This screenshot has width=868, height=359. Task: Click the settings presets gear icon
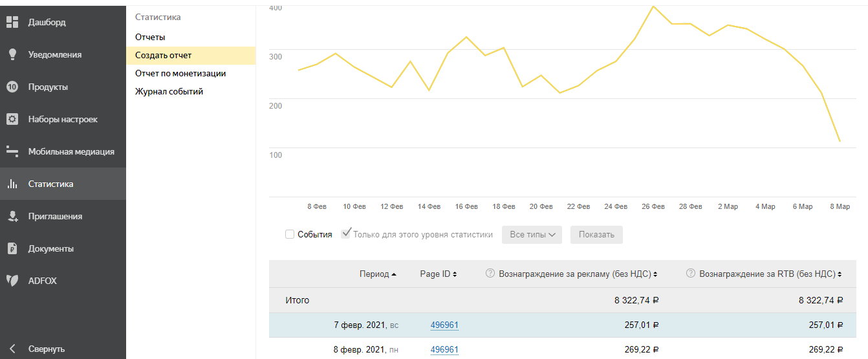[x=12, y=119]
